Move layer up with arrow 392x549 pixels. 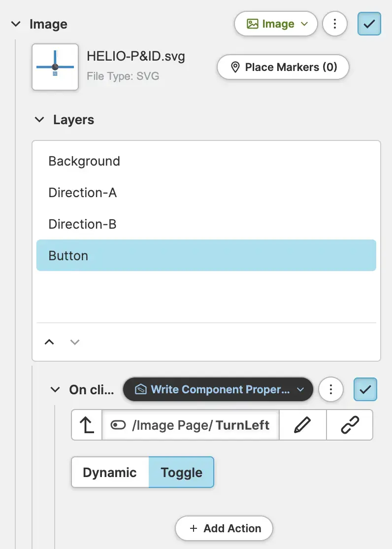tap(49, 342)
